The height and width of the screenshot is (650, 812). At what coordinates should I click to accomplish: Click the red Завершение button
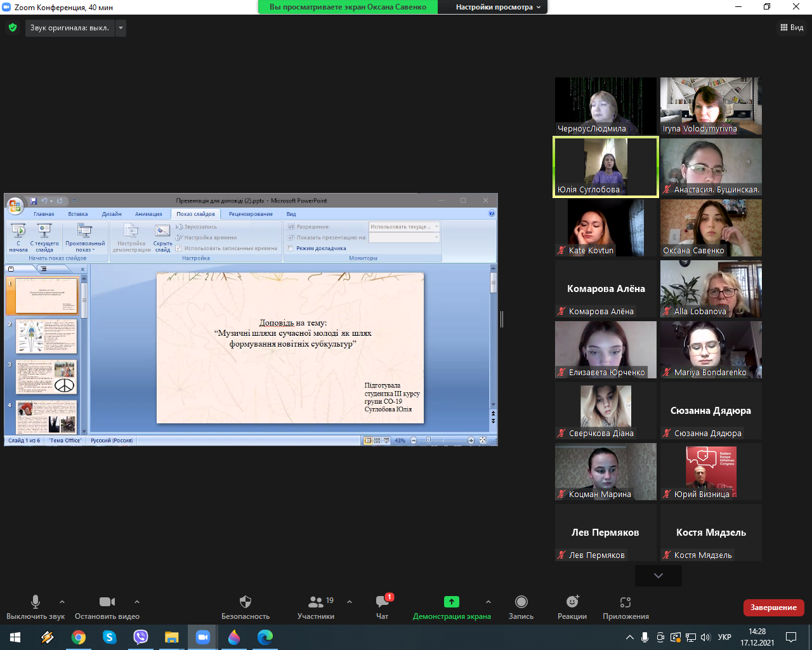[773, 607]
